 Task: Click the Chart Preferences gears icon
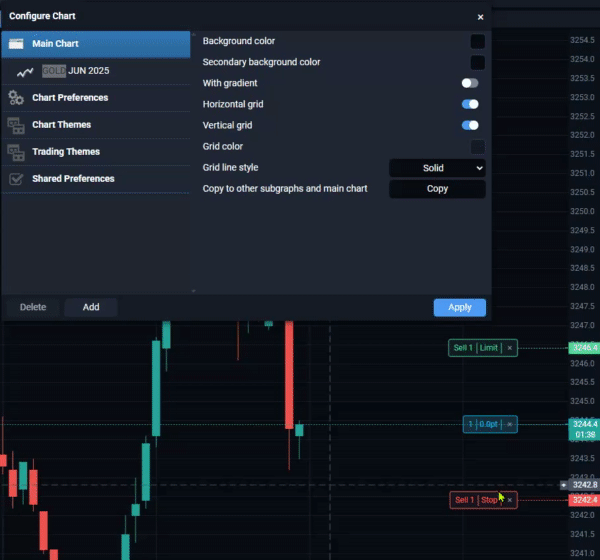[x=16, y=98]
